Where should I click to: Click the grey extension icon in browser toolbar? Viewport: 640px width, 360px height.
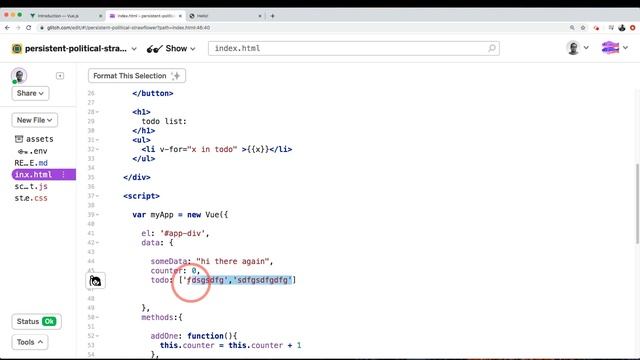(611, 28)
